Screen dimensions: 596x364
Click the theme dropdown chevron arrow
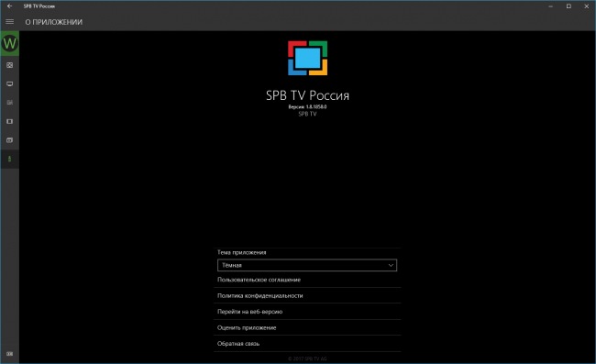pyautogui.click(x=391, y=265)
